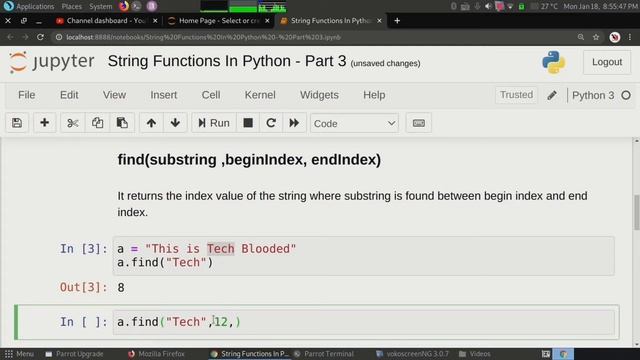Run the selected cell
The image size is (640, 360).
pos(213,123)
